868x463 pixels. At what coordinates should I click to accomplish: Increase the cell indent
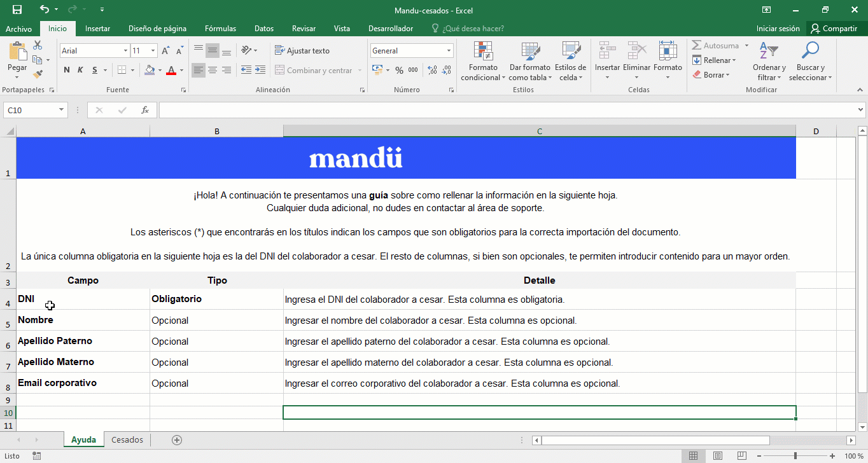pyautogui.click(x=261, y=70)
